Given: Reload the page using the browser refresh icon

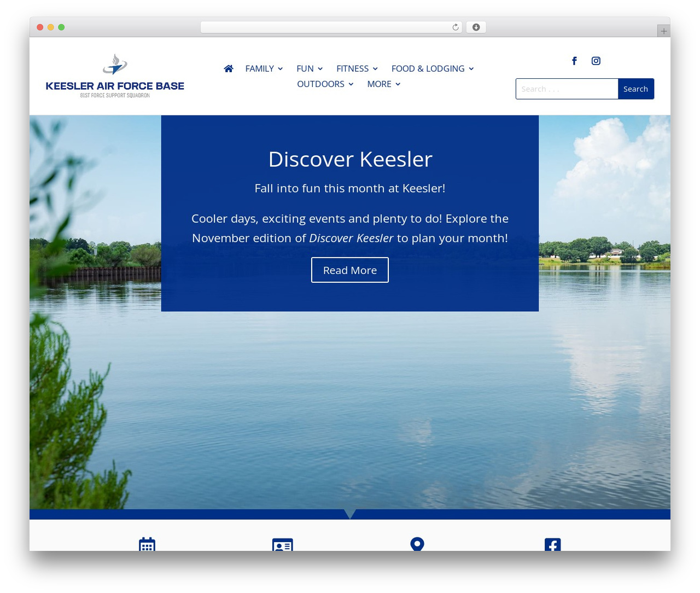Looking at the screenshot, I should pos(456,27).
